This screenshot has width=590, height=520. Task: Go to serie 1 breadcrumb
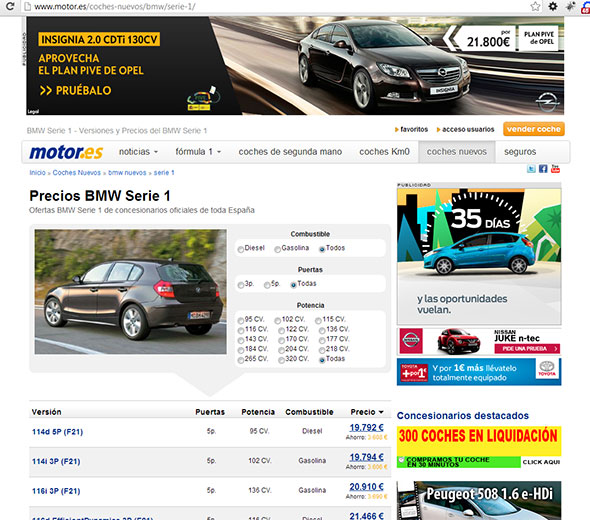pos(164,173)
